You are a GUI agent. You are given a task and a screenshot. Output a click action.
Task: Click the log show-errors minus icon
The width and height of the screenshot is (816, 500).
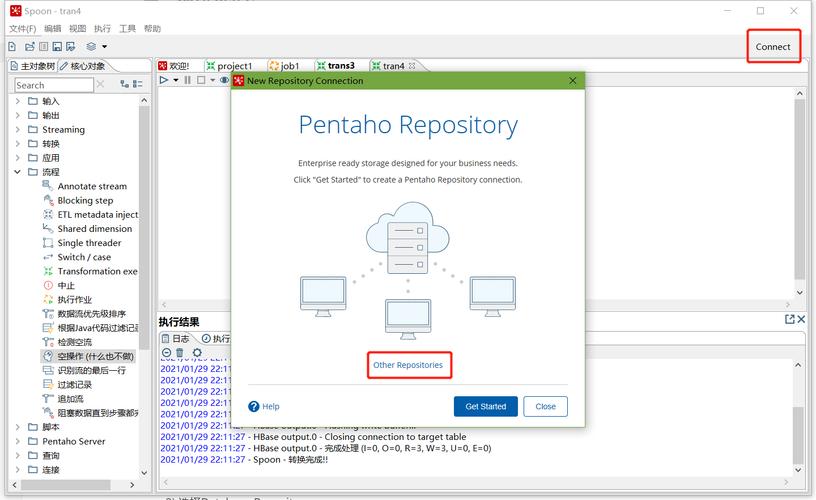coord(167,352)
